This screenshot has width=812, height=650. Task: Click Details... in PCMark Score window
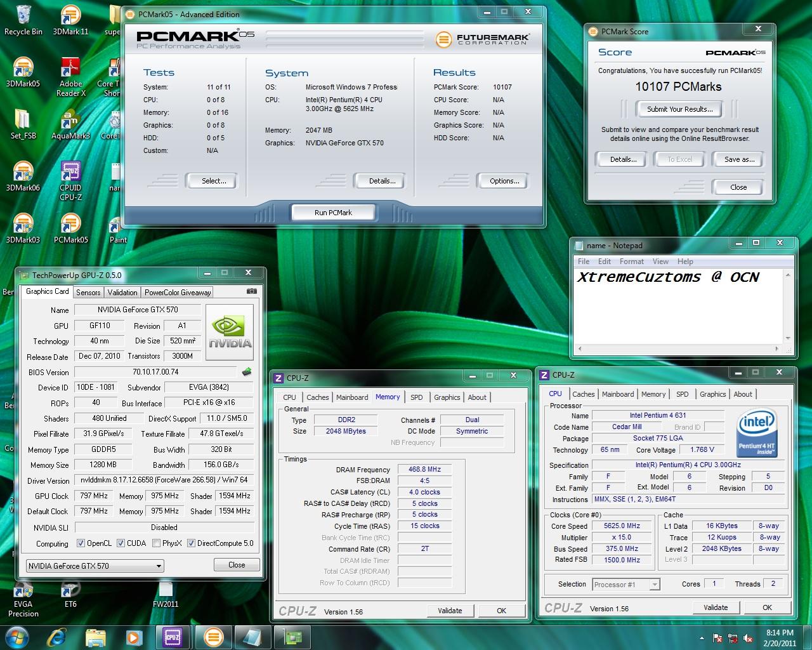point(623,159)
